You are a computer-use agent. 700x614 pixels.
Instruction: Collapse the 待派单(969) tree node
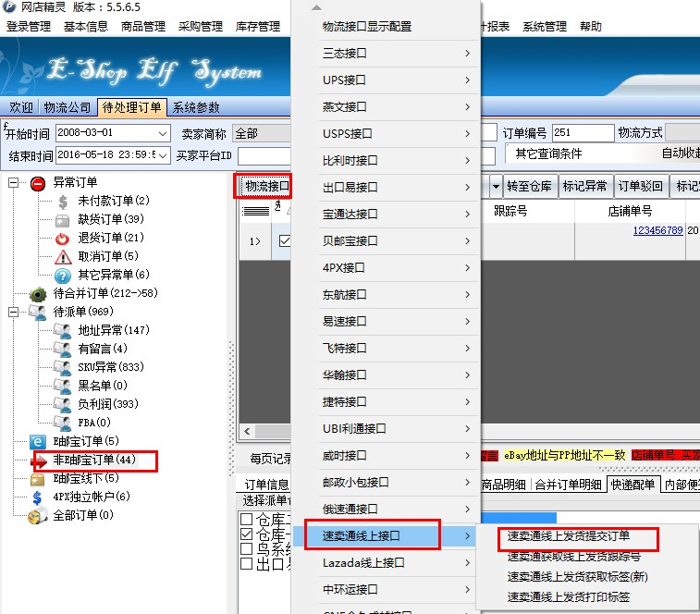(x=13, y=312)
